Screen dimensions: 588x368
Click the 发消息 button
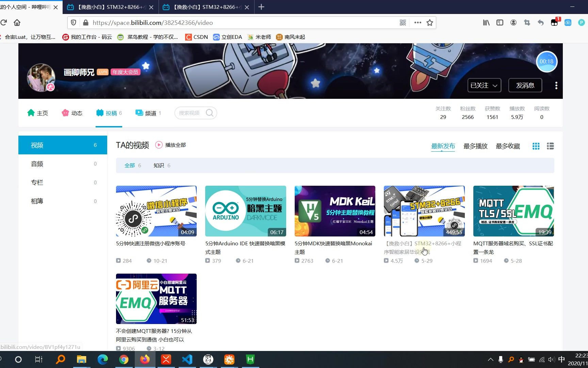[525, 86]
